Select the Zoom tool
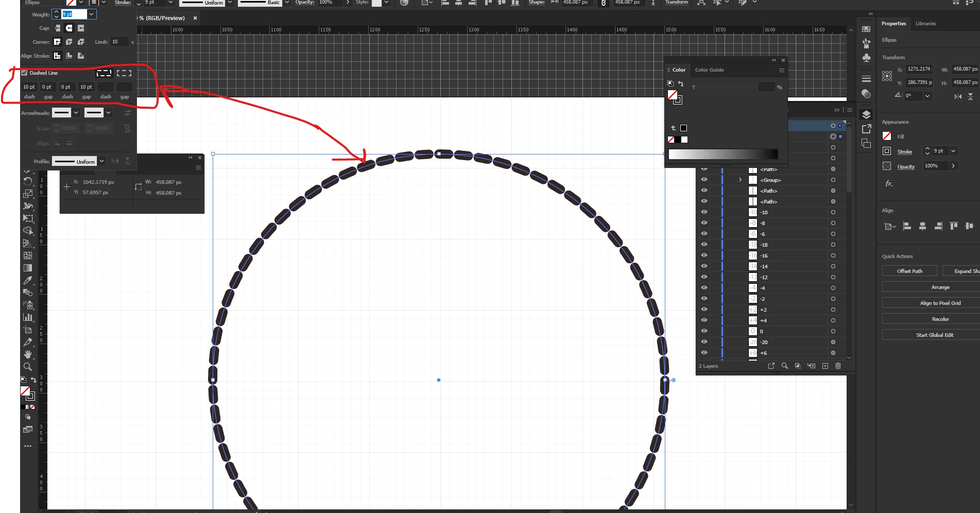Screen dimensions: 980x513 pos(28,367)
